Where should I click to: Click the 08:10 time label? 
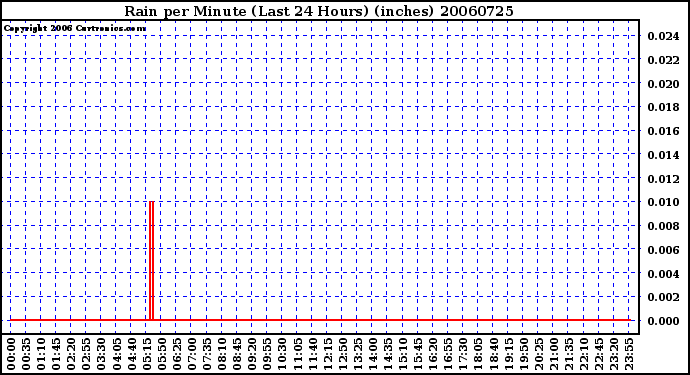pyautogui.click(x=221, y=354)
